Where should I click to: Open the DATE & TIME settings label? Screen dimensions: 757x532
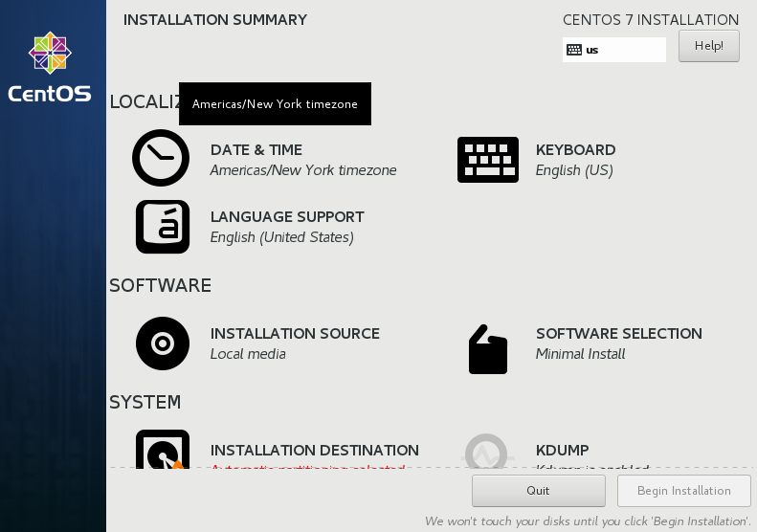coord(256,149)
